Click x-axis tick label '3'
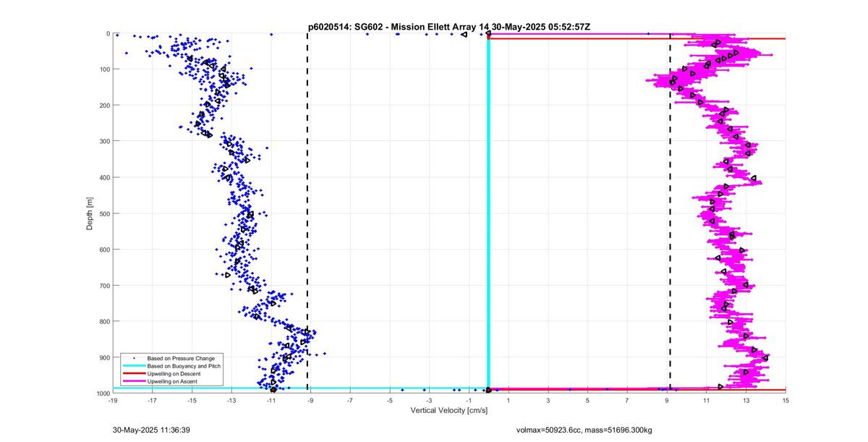The image size is (868, 442). coord(548,400)
